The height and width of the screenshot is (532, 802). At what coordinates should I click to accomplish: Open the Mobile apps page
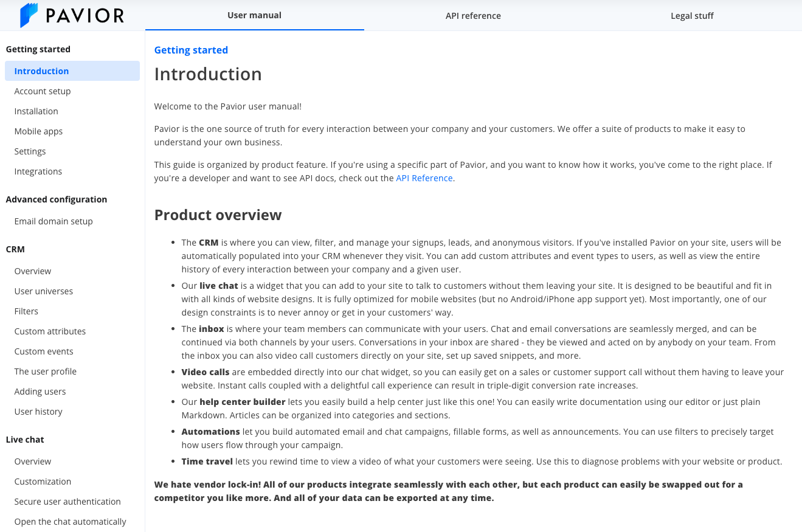tap(38, 131)
